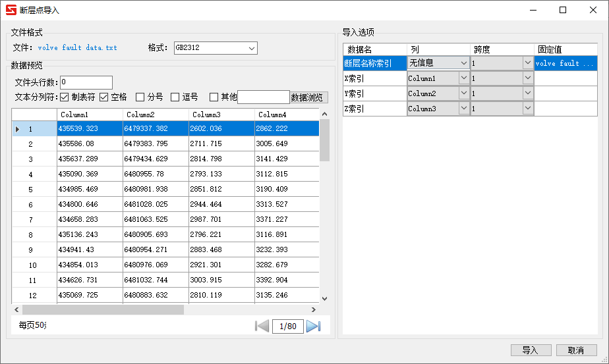The height and width of the screenshot is (364, 609).
Task: Click the 固定值 header in import options
Action: [566, 49]
